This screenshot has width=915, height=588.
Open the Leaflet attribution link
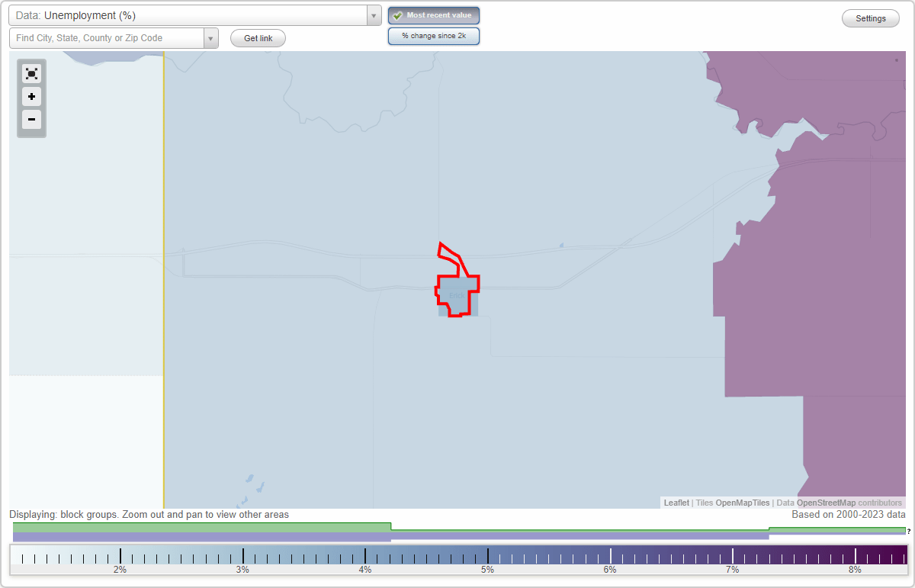(x=676, y=503)
